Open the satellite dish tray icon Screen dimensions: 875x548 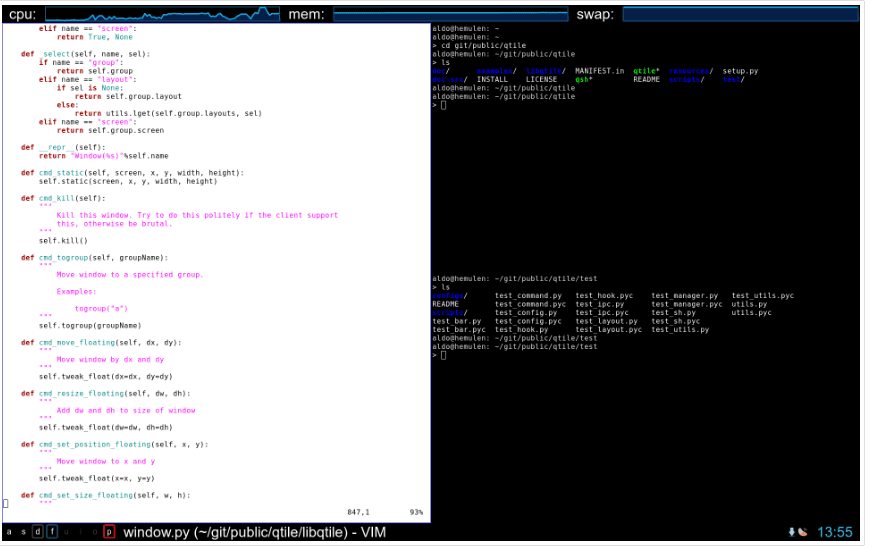(802, 532)
